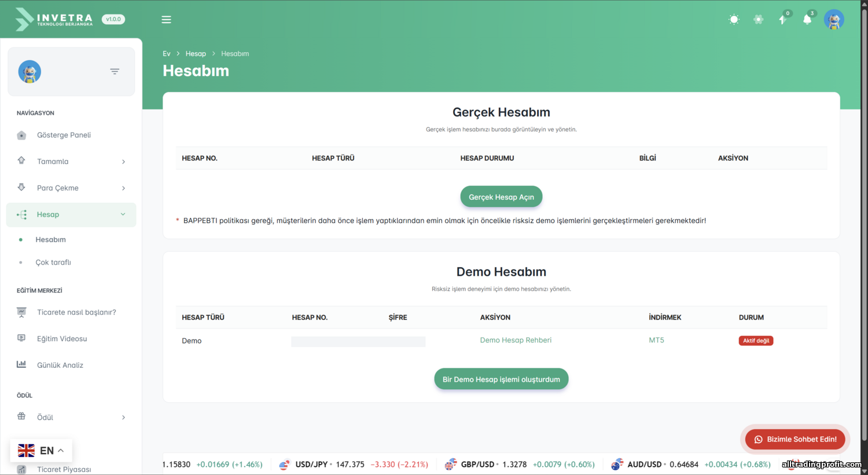Click Bir Demo Hesap işlemi oluşturdum button
This screenshot has width=868, height=475.
(x=501, y=379)
